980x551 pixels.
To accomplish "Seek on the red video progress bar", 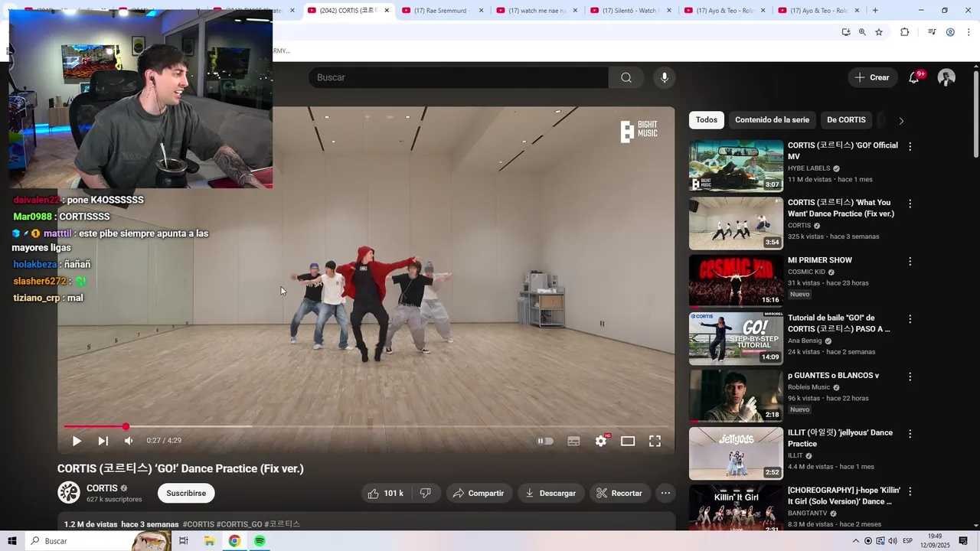I will 366,426.
